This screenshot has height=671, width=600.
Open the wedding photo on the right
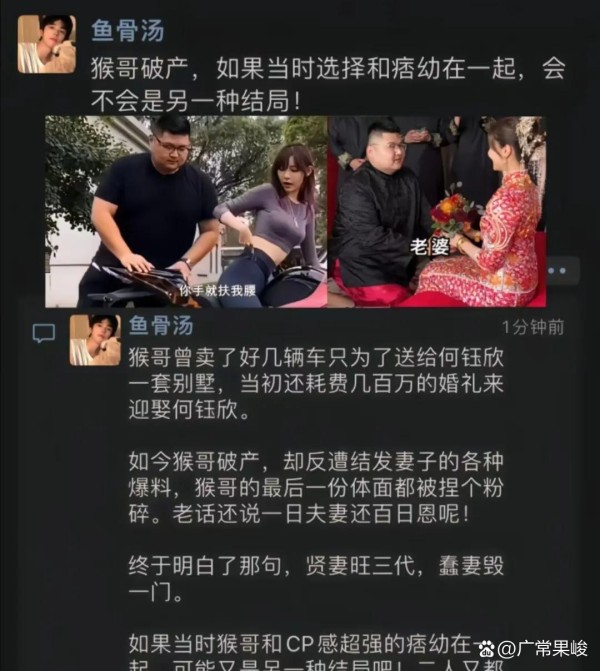[437, 212]
